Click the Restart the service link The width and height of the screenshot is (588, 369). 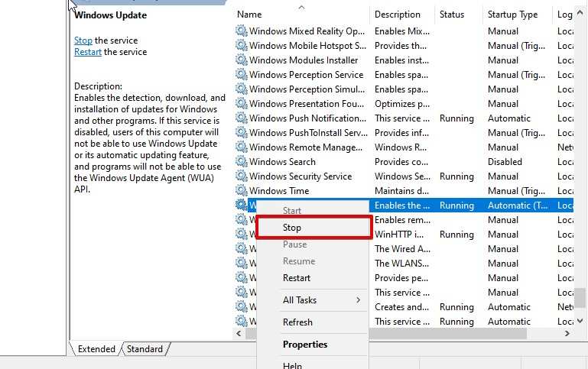point(88,52)
